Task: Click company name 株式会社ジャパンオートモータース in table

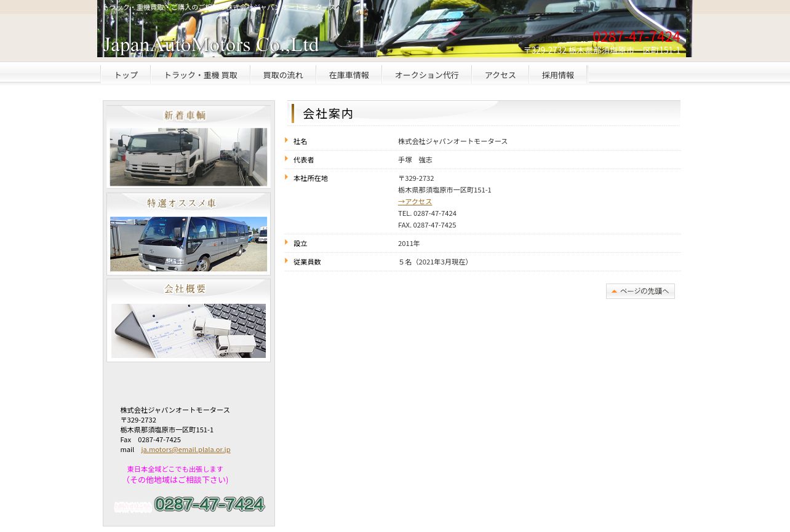Action: tap(453, 141)
